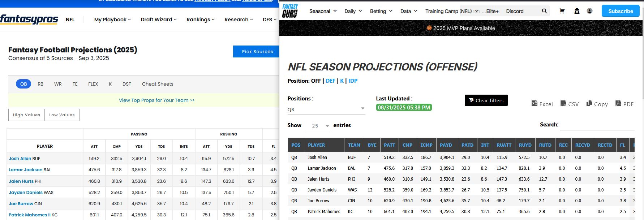Open the shopping cart icon

[x=562, y=11]
